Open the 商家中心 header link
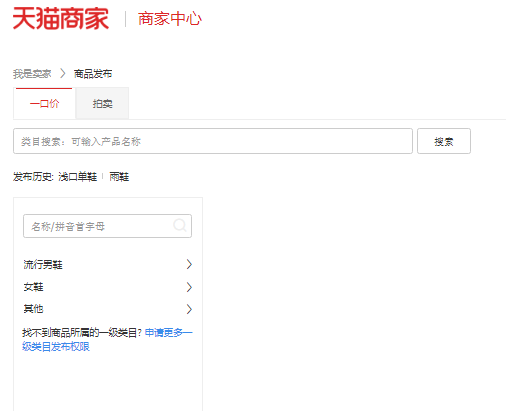 (x=170, y=19)
